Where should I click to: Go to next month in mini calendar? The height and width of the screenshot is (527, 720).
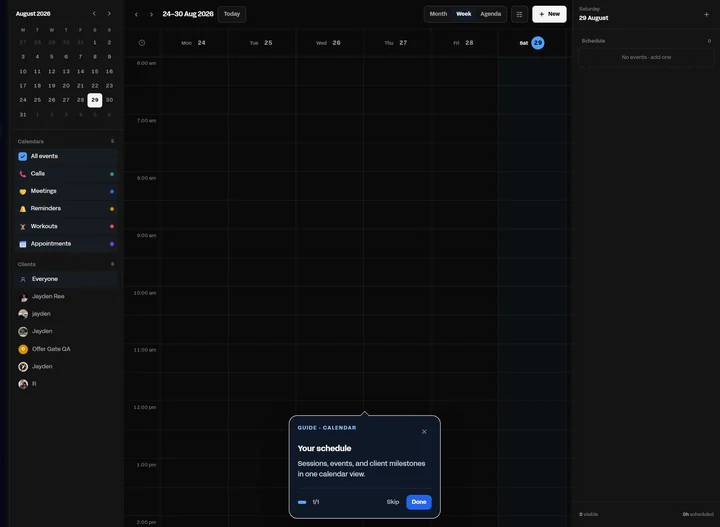[109, 14]
